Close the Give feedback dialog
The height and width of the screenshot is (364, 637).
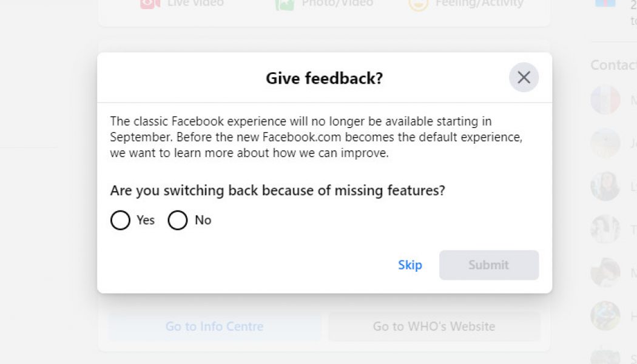tap(523, 77)
